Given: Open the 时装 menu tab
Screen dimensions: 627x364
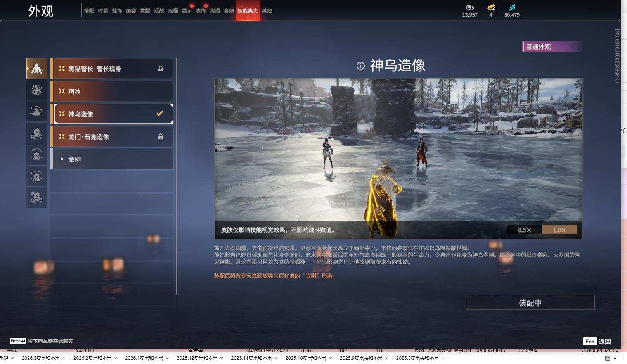Looking at the screenshot, I should pos(102,10).
